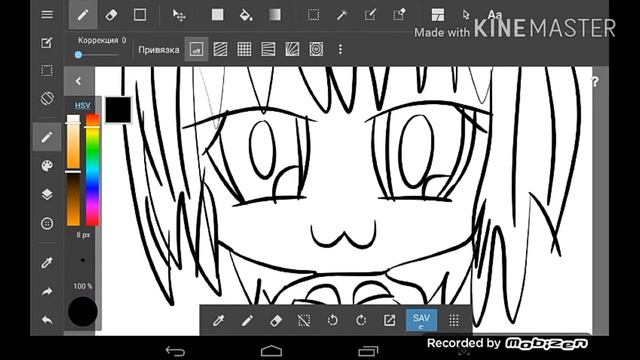Viewport: 640px width, 360px height.
Task: Pick a hue on rainbow bar
Action: click(93, 169)
